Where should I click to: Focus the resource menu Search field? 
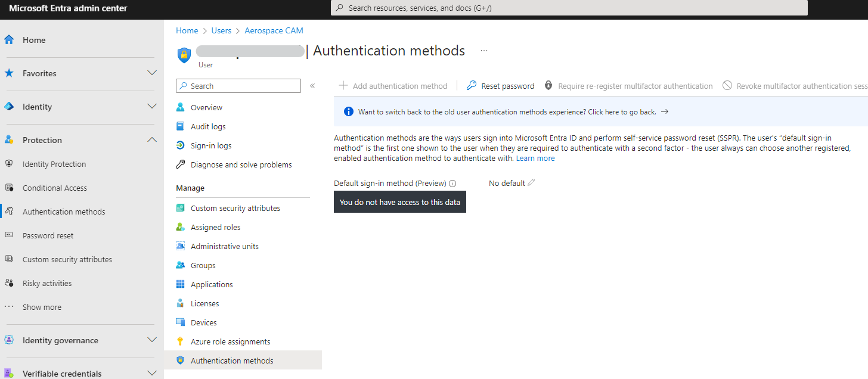(x=238, y=86)
